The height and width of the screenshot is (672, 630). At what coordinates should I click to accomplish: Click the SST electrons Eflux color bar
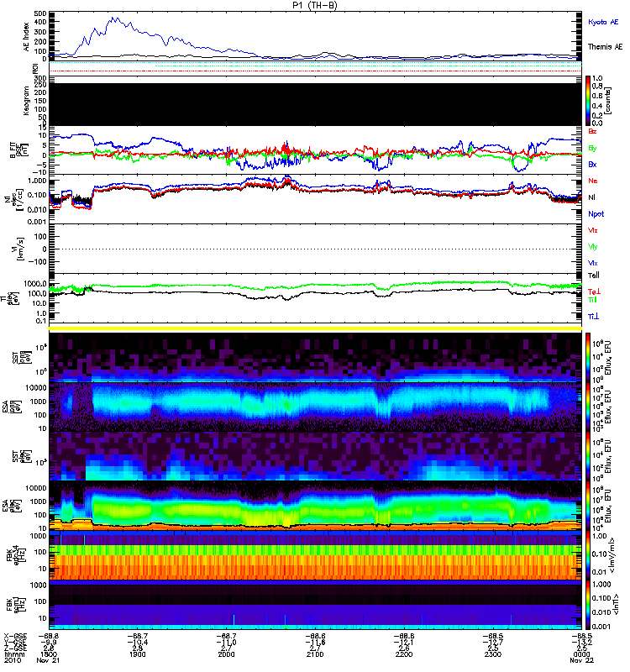point(587,456)
